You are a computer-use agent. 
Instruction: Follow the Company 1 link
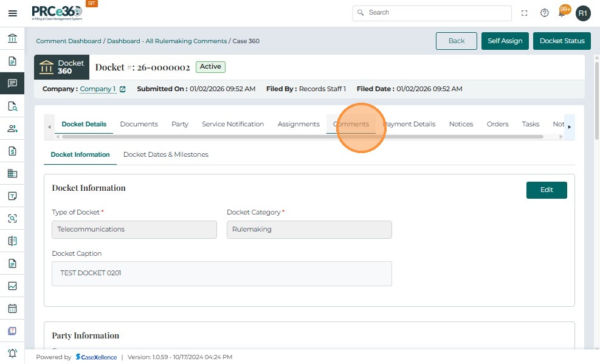tap(98, 89)
